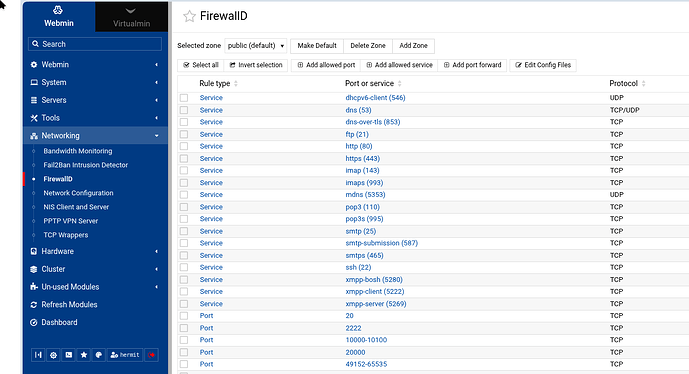
Task: Click the Select all button
Action: pyautogui.click(x=201, y=65)
